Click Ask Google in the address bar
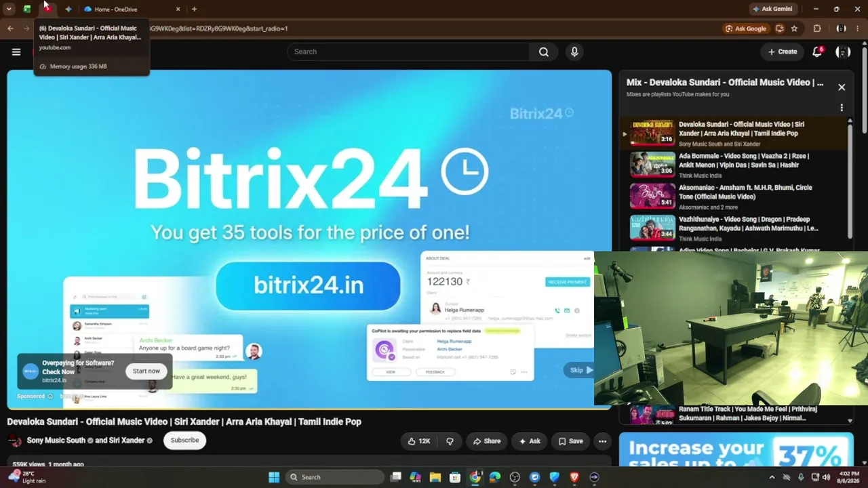 [x=745, y=28]
